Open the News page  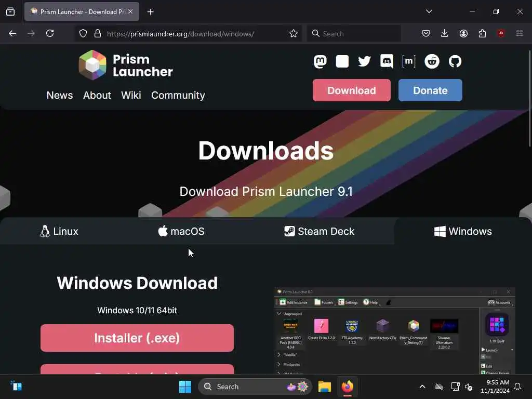click(x=60, y=96)
